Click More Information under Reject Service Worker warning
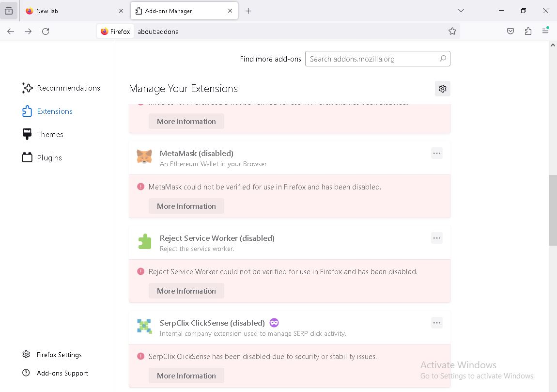Screen dimensions: 557x392 186,291
